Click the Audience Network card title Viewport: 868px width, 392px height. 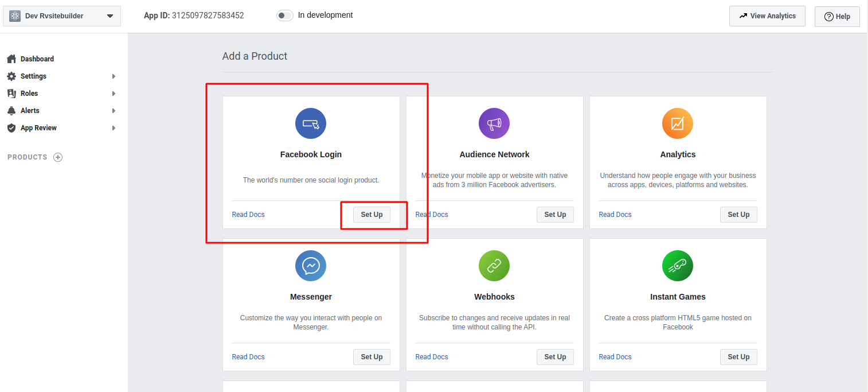(x=494, y=154)
